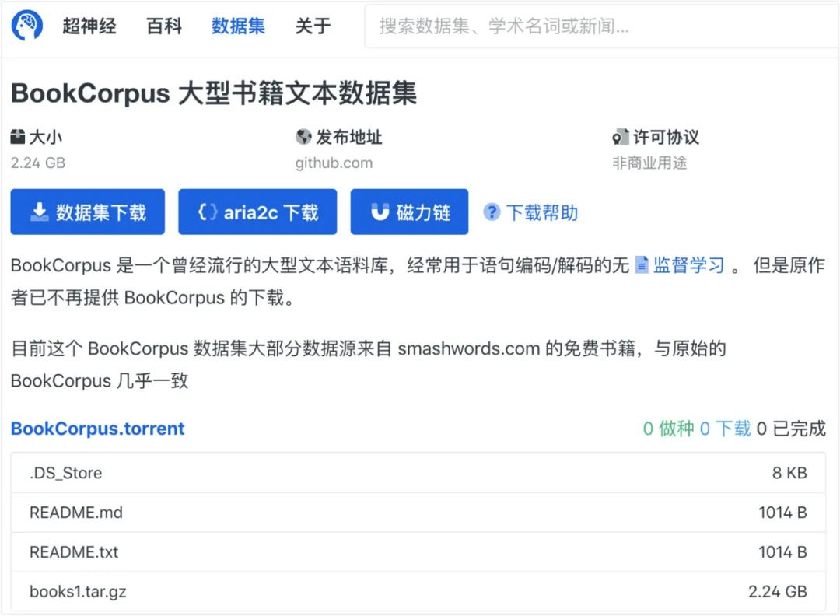Image resolution: width=840 pixels, height=616 pixels.
Task: Select the README.txt file row
Action: (x=418, y=552)
